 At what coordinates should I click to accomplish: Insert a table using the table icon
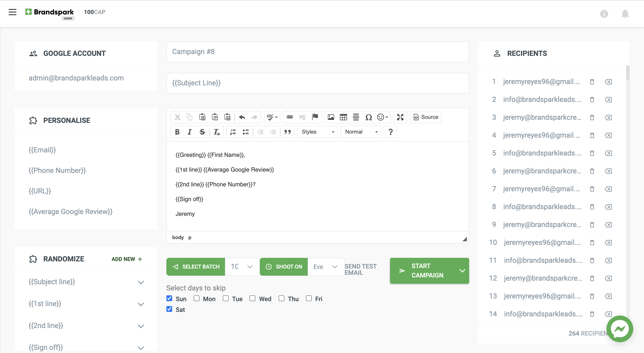[x=343, y=117]
